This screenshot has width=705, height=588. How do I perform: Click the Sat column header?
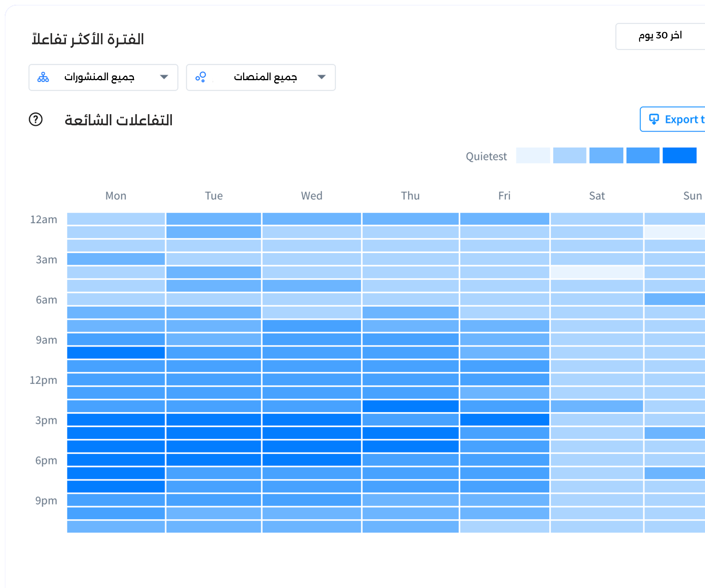(597, 196)
